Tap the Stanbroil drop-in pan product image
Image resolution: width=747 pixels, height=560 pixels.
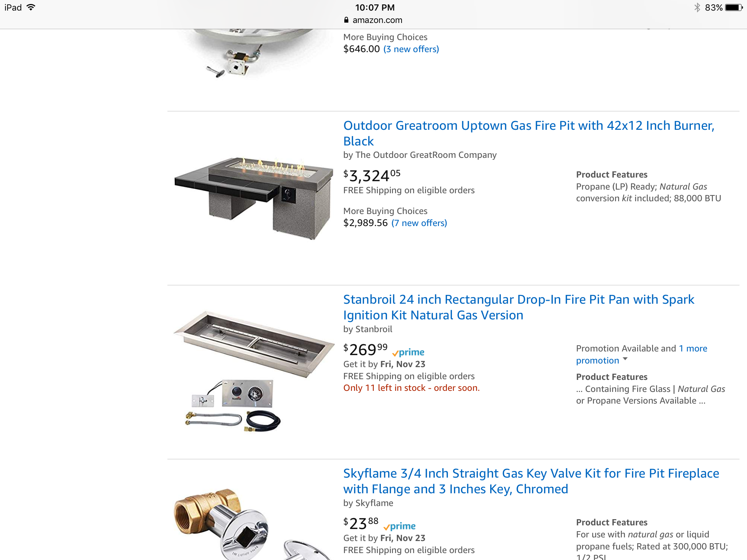[x=253, y=371]
